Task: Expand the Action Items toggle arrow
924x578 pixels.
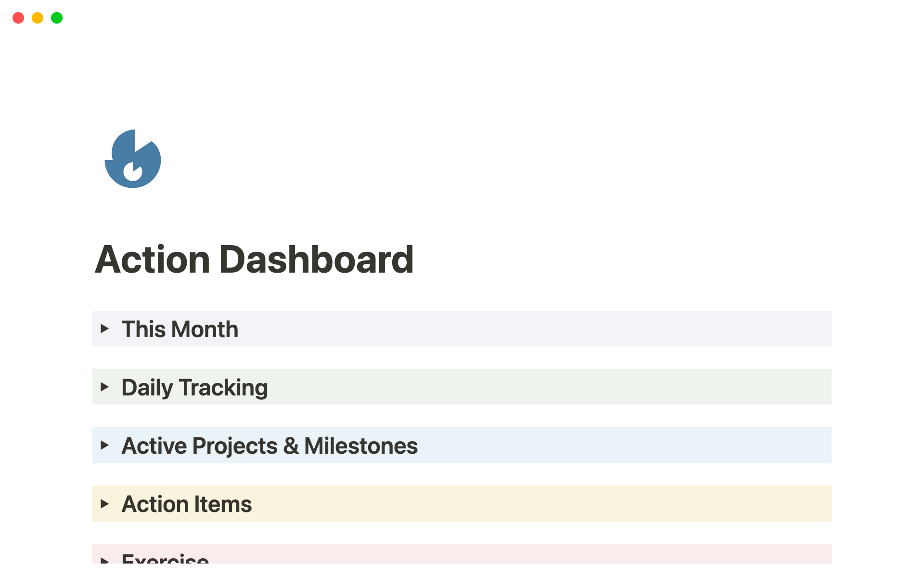Action: tap(104, 504)
